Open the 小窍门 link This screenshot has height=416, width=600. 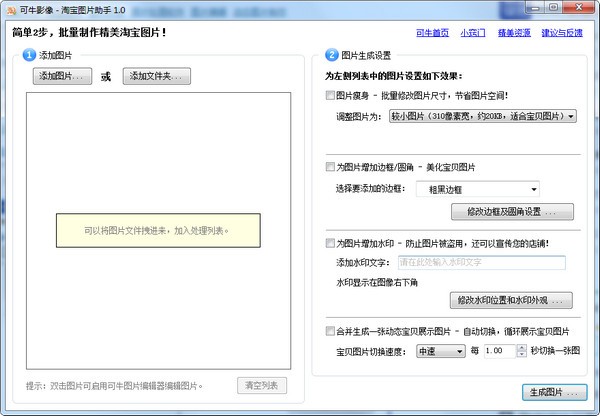pyautogui.click(x=473, y=33)
